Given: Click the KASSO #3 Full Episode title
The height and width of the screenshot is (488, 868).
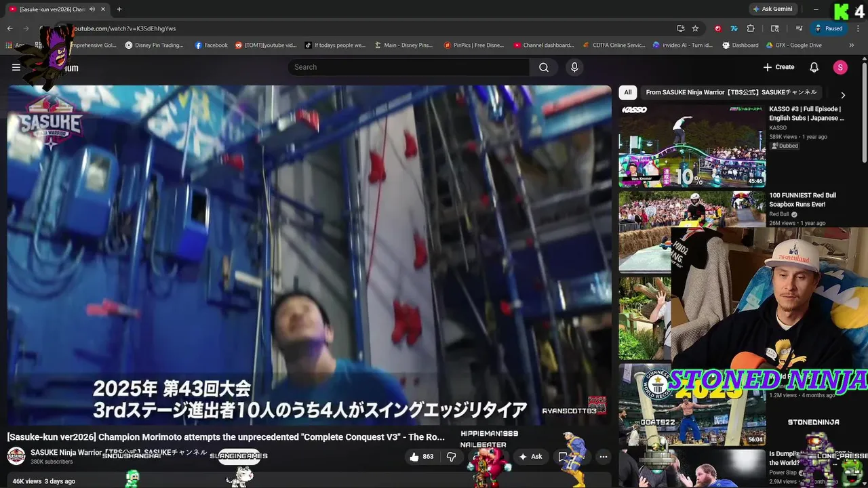Looking at the screenshot, I should (806, 113).
